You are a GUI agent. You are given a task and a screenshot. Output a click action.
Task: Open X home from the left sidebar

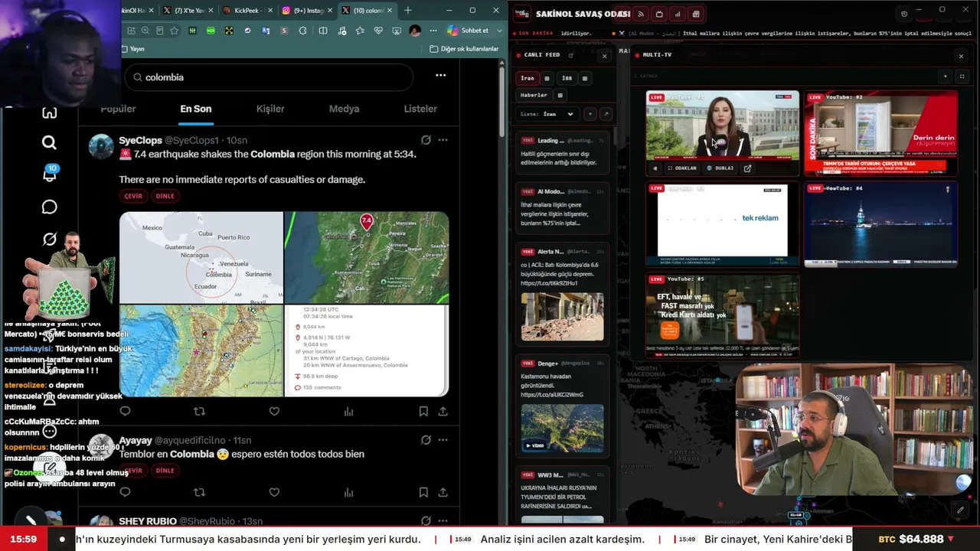pos(49,113)
